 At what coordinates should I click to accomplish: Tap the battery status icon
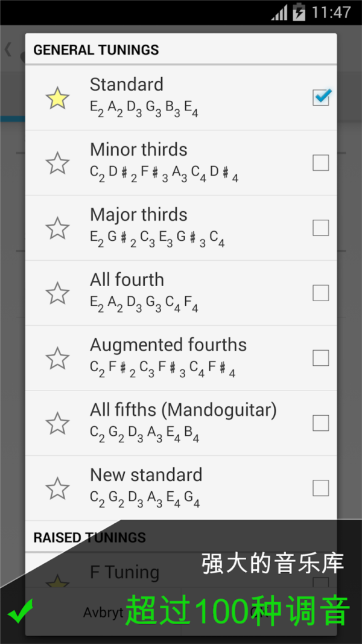299,12
